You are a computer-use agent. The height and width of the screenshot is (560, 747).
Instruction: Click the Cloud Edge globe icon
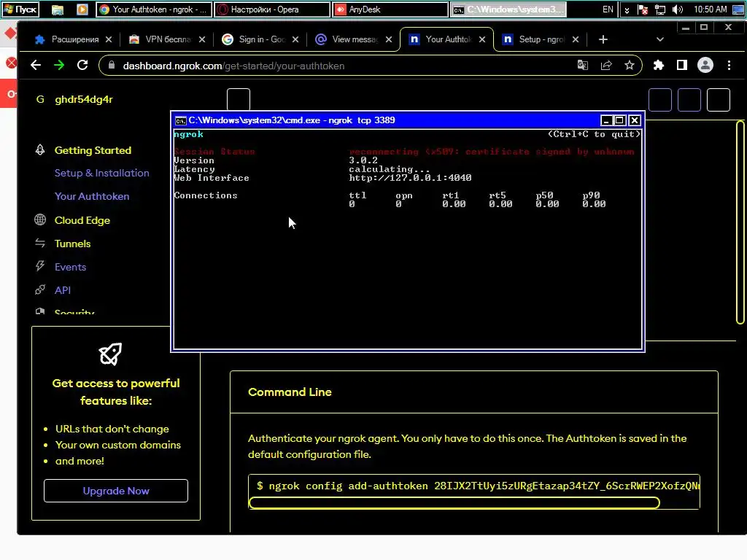click(40, 219)
